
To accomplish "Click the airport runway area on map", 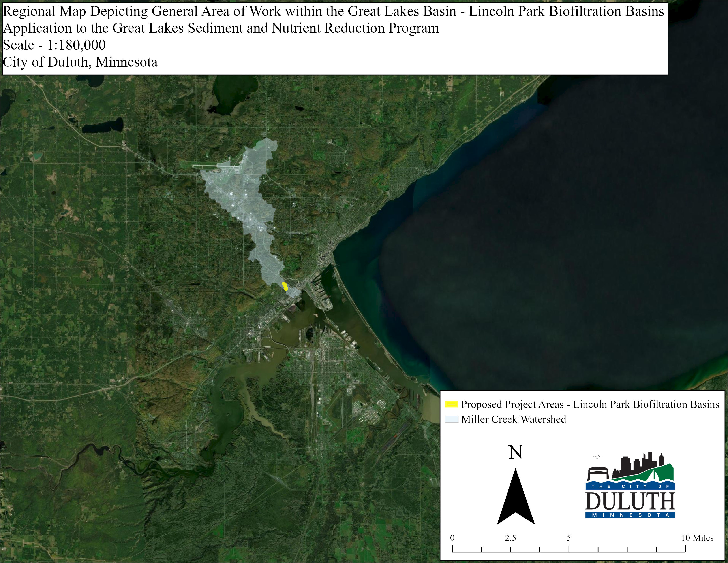I will point(213,166).
